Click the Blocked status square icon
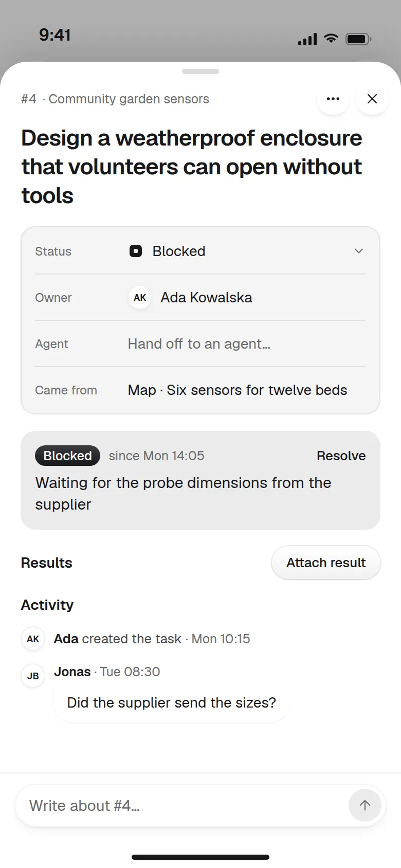Screen dimensions: 401x868 click(x=136, y=251)
